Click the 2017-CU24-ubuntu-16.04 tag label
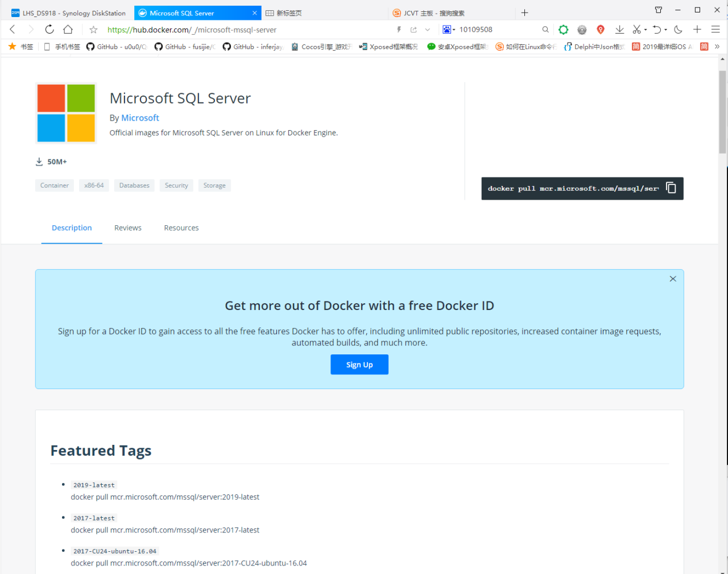 [115, 551]
